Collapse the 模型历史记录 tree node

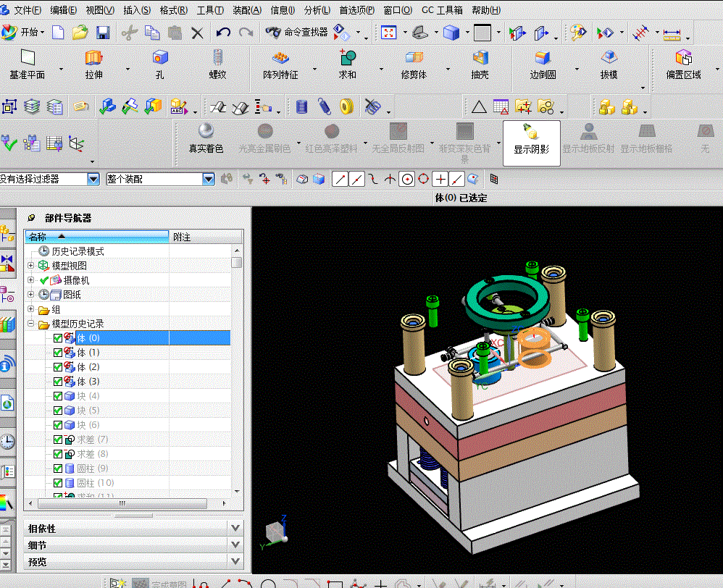click(31, 324)
